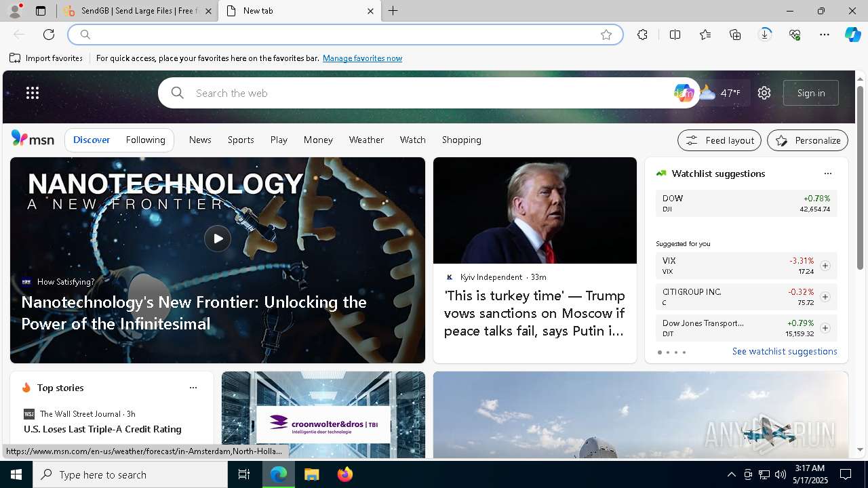
Task: Open page settings gear icon
Action: click(764, 93)
